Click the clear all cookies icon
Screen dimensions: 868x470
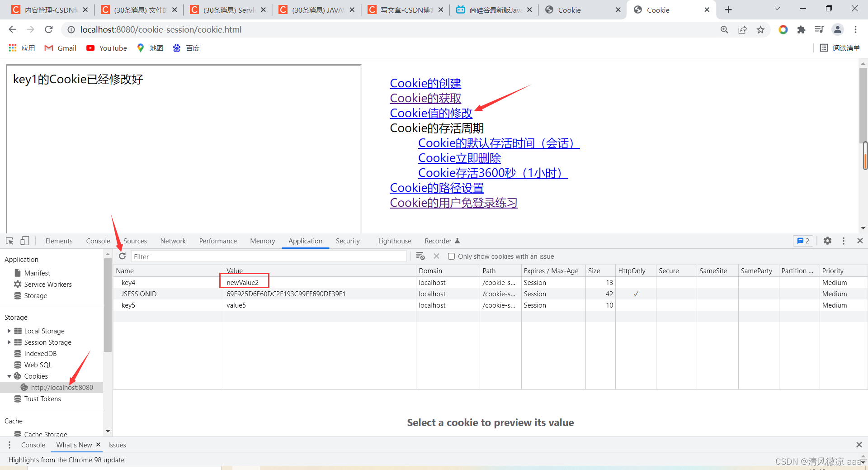point(420,256)
